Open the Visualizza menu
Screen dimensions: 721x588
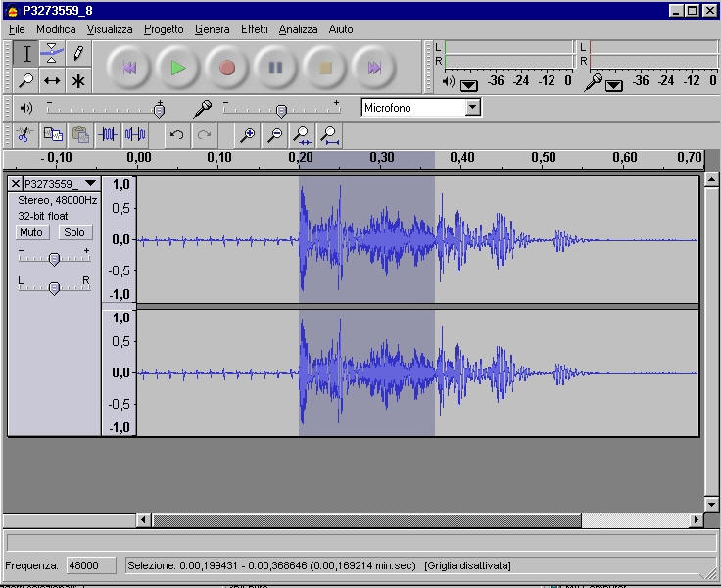[x=110, y=29]
